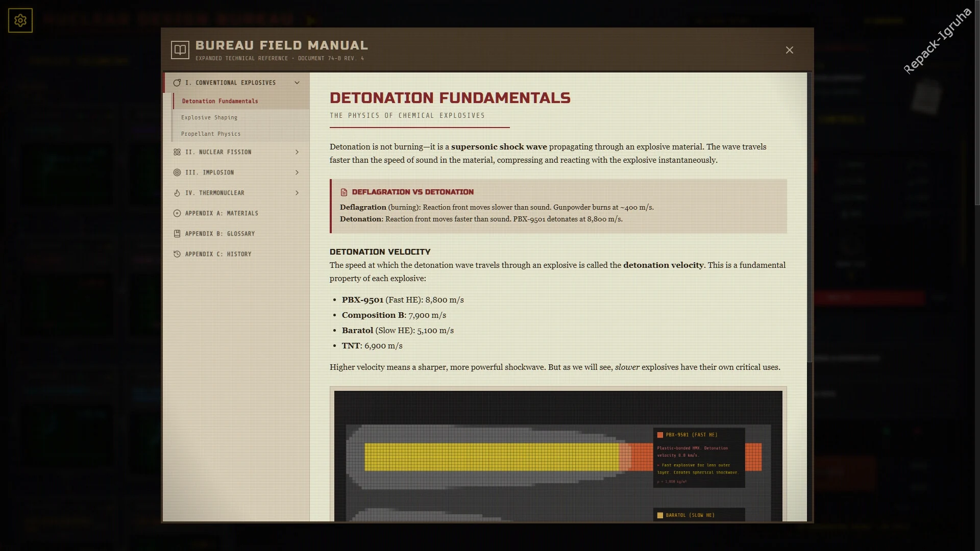Image resolution: width=980 pixels, height=551 pixels.
Task: Expand the Nuclear Fission chapter chevron
Action: [x=297, y=152]
